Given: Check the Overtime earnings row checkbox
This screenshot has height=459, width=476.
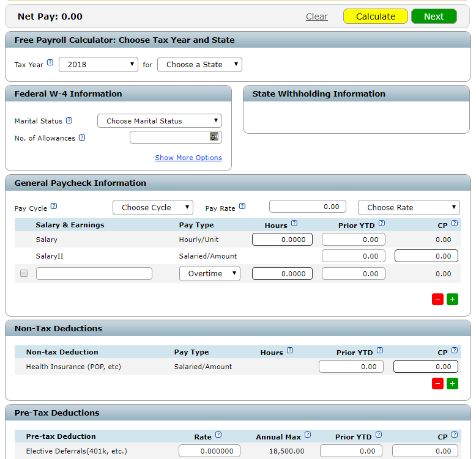Looking at the screenshot, I should (24, 273).
